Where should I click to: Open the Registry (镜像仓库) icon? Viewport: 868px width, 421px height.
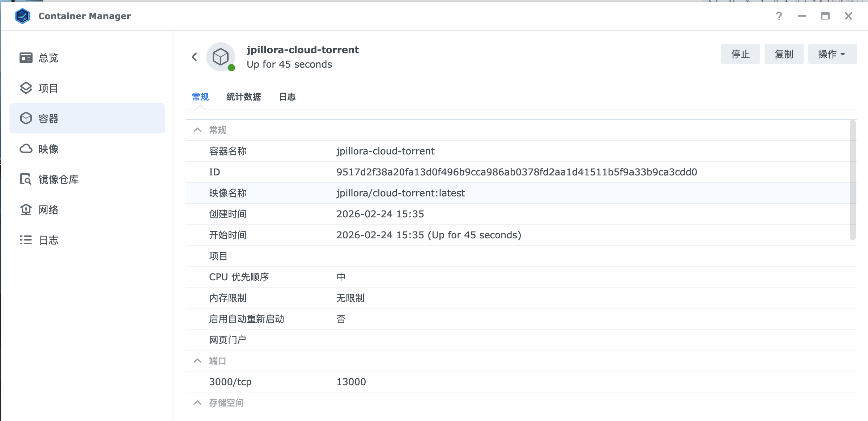(x=26, y=179)
